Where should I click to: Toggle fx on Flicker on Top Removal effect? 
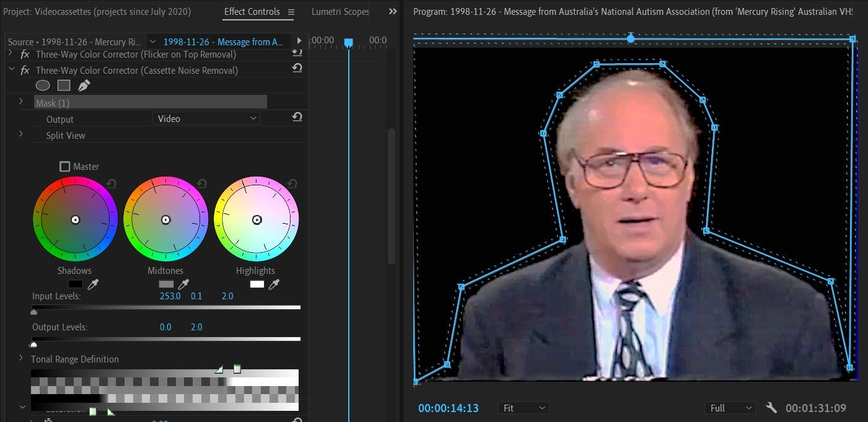coord(25,55)
